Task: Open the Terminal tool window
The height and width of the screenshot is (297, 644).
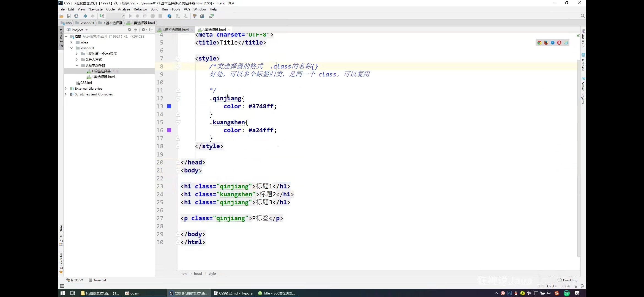Action: click(97, 280)
